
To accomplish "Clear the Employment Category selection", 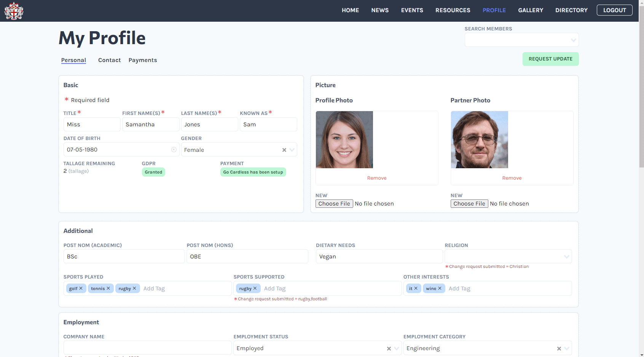I will (559, 349).
